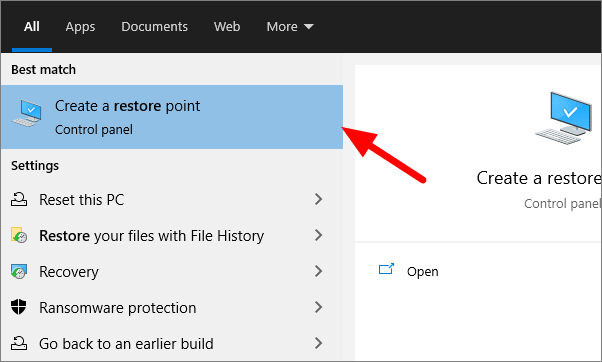Image resolution: width=602 pixels, height=362 pixels.
Task: Switch to the Web search tab
Action: point(227,26)
